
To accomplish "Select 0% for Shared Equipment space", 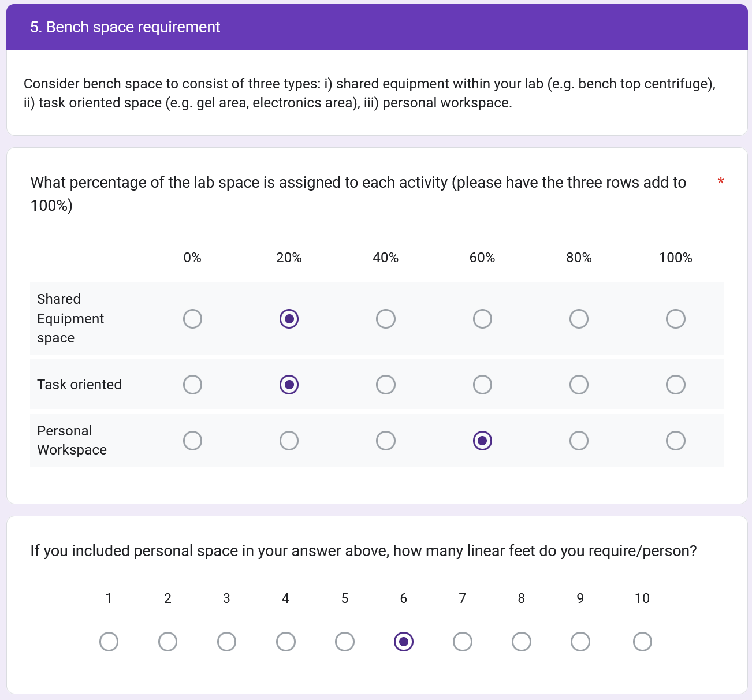I will click(192, 319).
